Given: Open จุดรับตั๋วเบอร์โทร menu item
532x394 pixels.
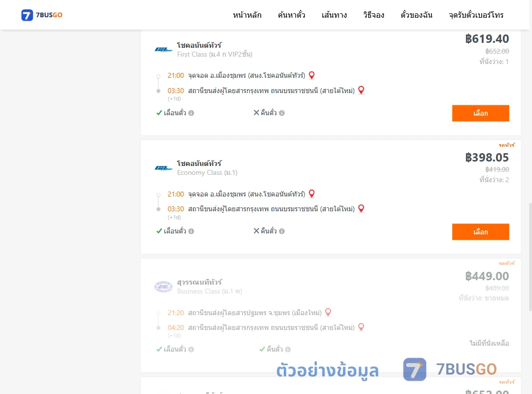Looking at the screenshot, I should 476,15.
